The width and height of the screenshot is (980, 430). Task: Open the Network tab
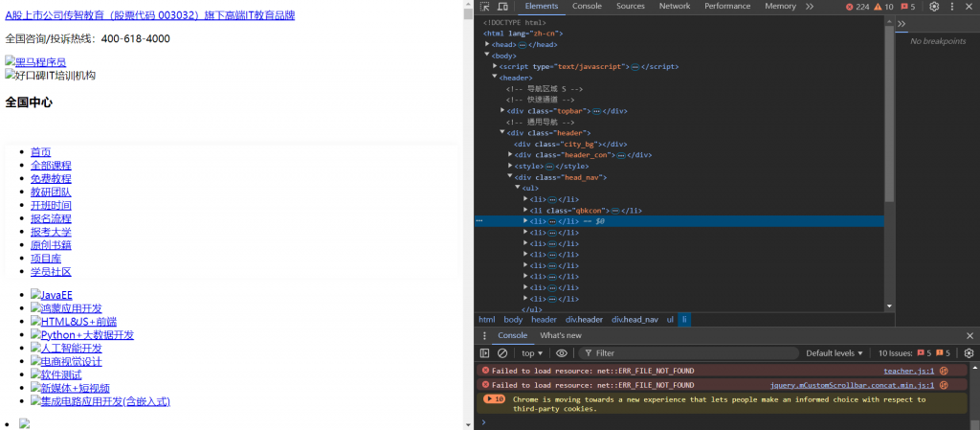coord(675,7)
